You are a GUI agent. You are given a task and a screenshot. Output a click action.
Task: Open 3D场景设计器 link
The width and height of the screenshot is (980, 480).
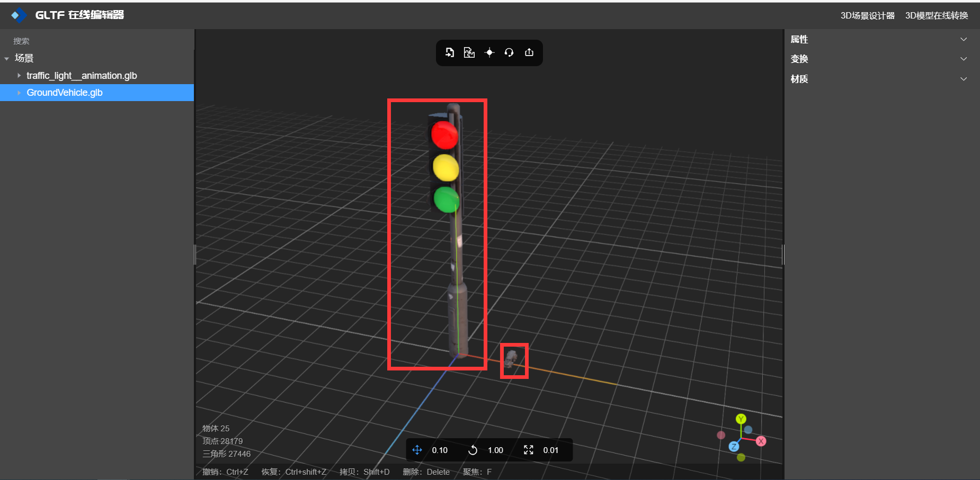[x=868, y=16]
